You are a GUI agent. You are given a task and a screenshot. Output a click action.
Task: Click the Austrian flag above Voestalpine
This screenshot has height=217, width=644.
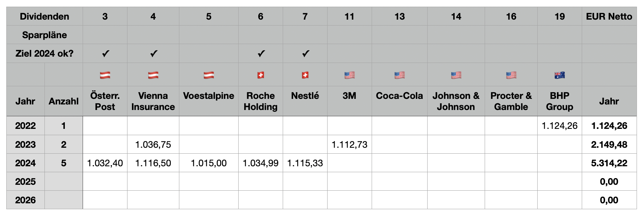[x=209, y=75]
